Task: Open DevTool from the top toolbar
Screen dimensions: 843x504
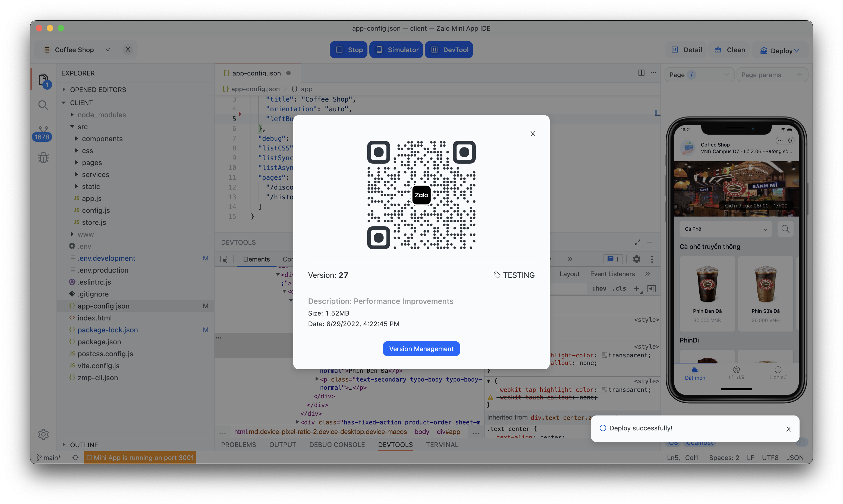Action: coord(449,50)
